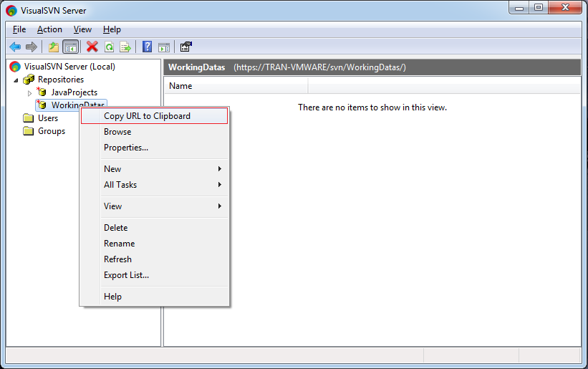Close the VisualSVN Server window
Screen dimensions: 588x369
point(565,7)
